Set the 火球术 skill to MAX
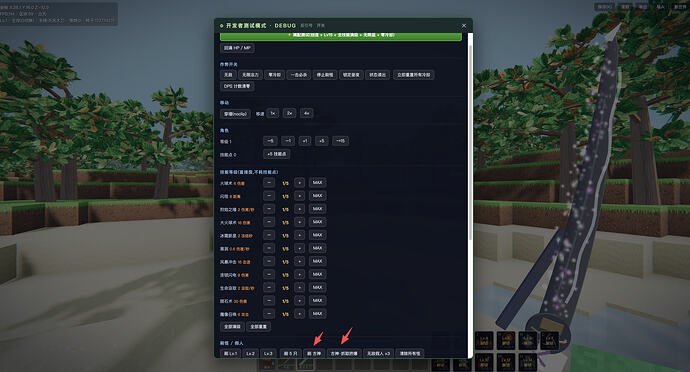Viewport: 690px width, 372px height. (317, 183)
